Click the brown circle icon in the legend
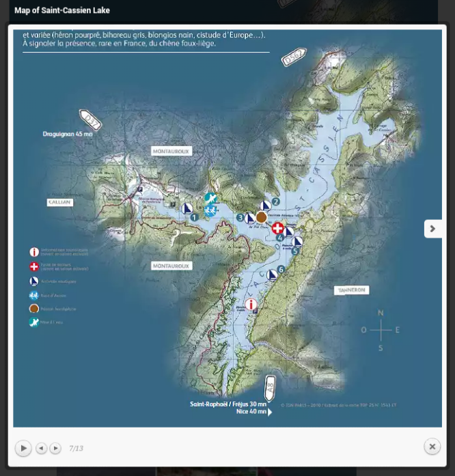The height and width of the screenshot is (476, 455). [34, 309]
